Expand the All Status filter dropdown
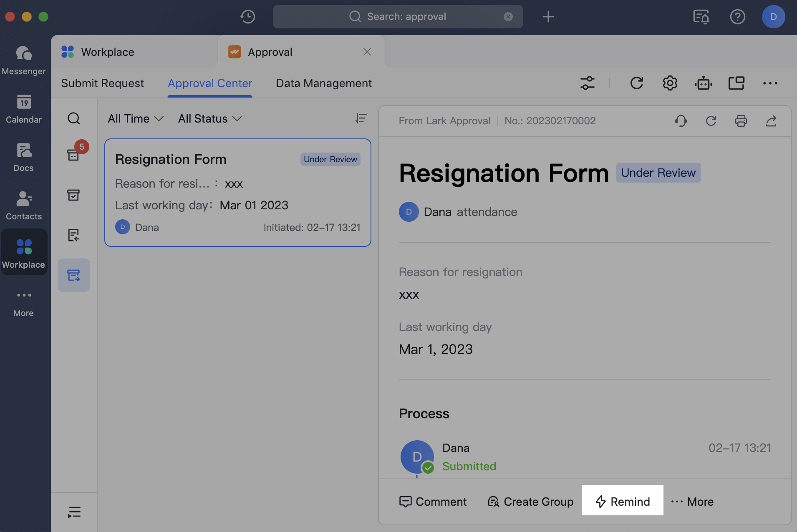Viewport: 797px width, 532px height. pos(209,119)
